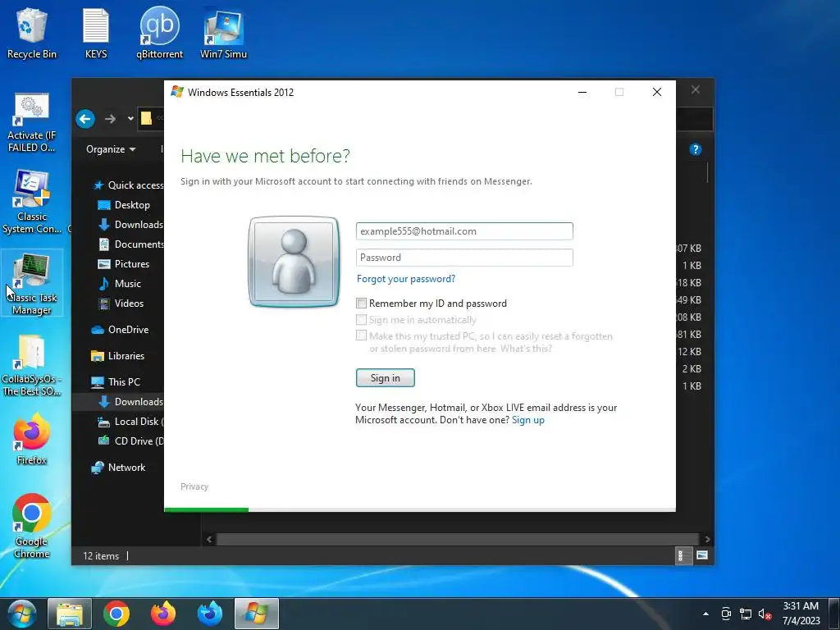Click the user avatar picture
This screenshot has height=630, width=840.
pos(294,262)
